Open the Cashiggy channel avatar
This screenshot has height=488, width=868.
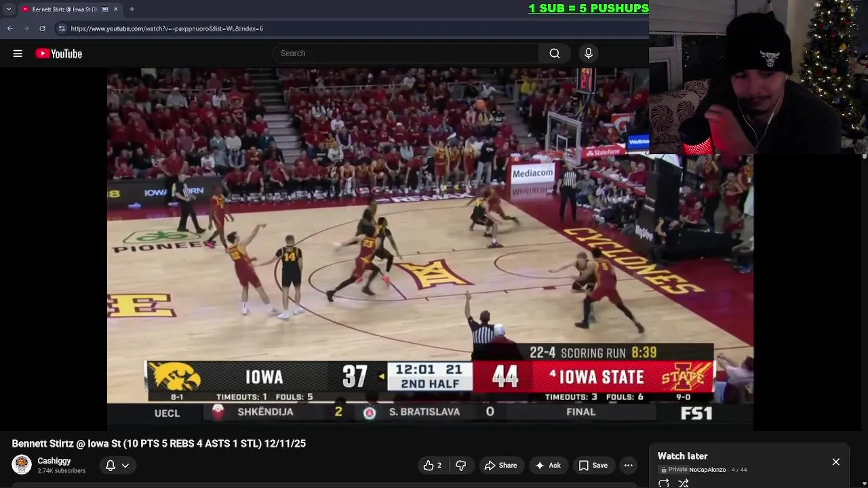22,465
